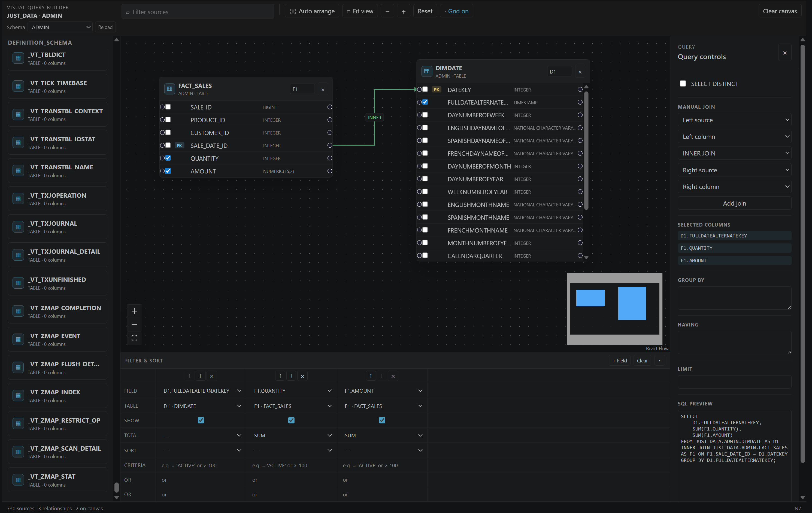Select _VT_ZMAP_EVENT in sources list
812x513 pixels.
pyautogui.click(x=57, y=340)
